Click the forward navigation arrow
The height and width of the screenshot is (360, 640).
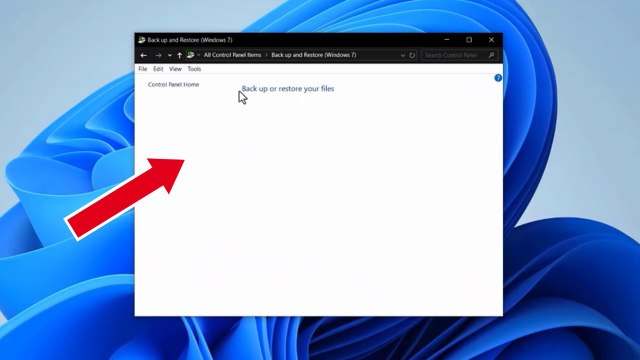click(158, 55)
